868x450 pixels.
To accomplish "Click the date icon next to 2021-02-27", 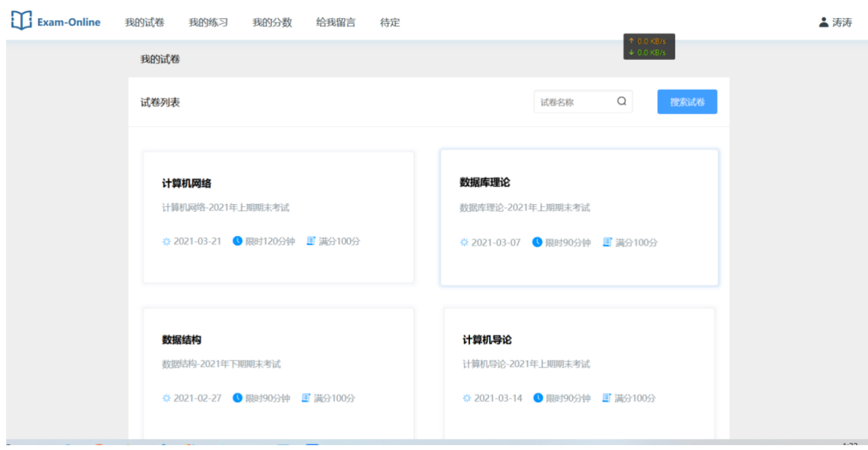I will coord(166,398).
